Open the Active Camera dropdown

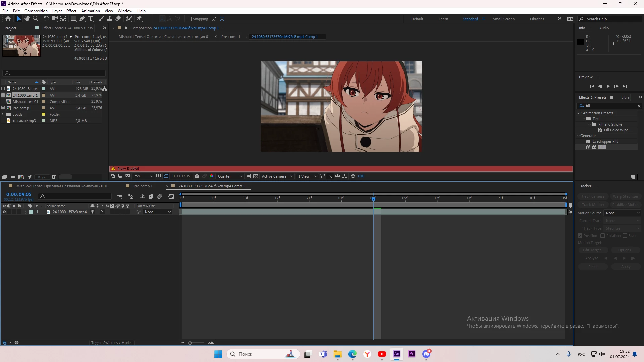(277, 176)
